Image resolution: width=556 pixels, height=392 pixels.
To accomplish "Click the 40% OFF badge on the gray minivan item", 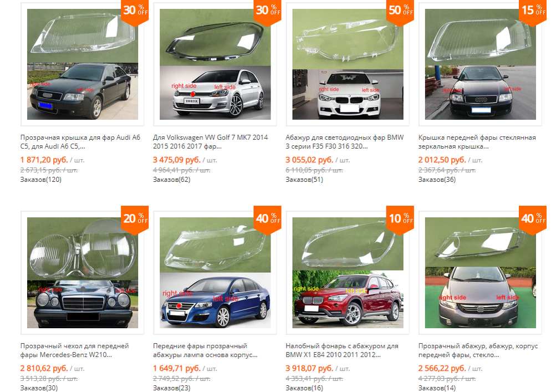I will tap(533, 220).
